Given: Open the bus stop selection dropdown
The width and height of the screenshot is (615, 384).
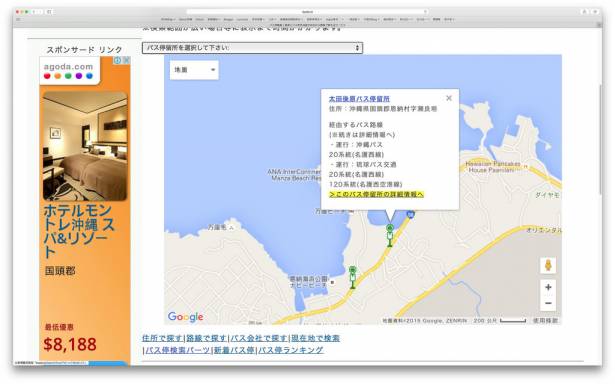Looking at the screenshot, I should pos(252,48).
